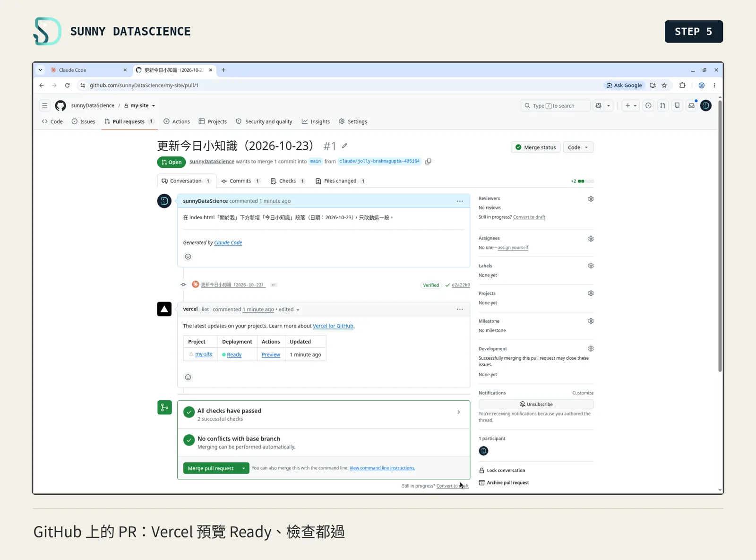This screenshot has height=560, width=756.
Task: Open commit hash d2a22b0 link
Action: pyautogui.click(x=461, y=285)
